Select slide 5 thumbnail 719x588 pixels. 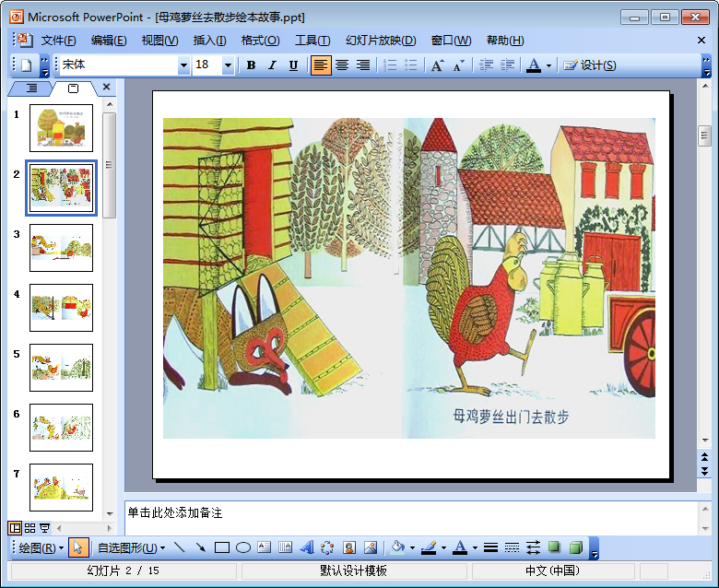61,368
